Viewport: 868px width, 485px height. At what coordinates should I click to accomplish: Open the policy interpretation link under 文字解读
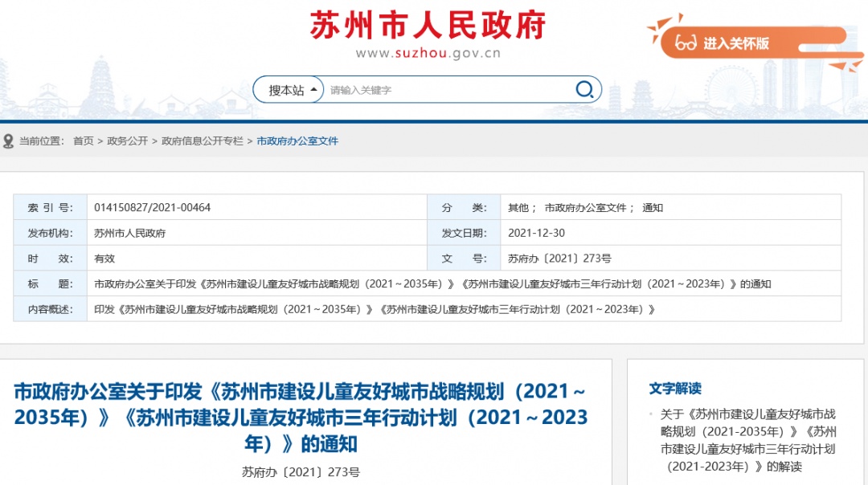747,440
